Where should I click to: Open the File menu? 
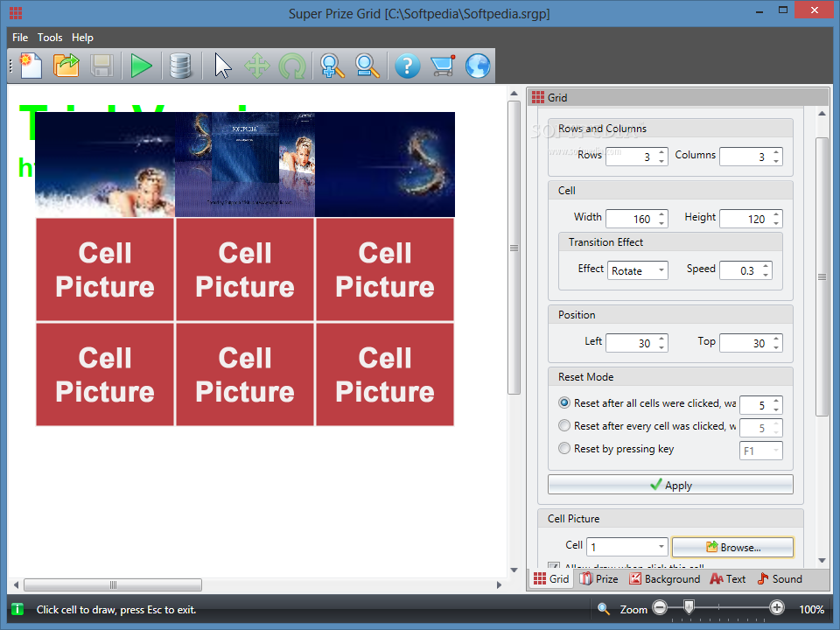tap(20, 38)
